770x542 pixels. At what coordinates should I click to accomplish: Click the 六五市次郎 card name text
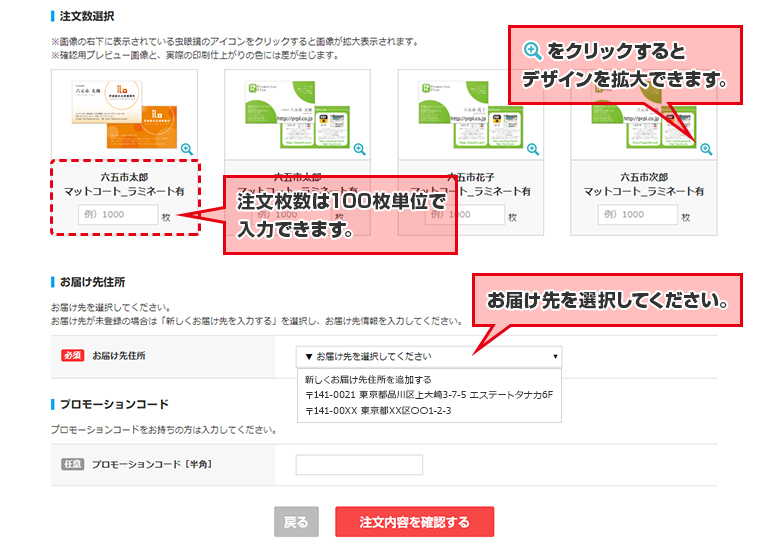[x=644, y=177]
